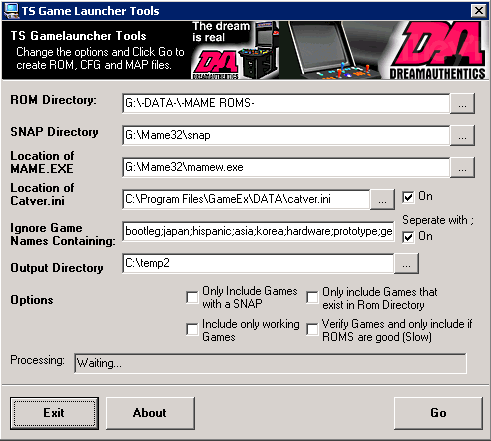Focus the Ignore Game Names text field
This screenshot has height=441, width=491.
coord(258,231)
